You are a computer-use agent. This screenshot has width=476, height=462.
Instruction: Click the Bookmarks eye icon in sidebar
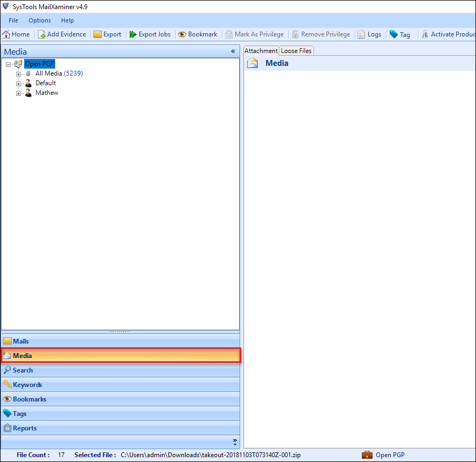[8, 399]
